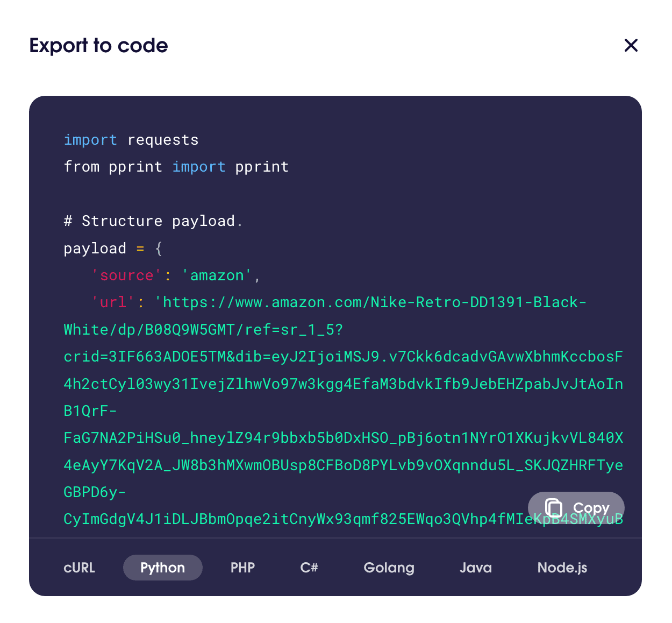Switch to the cURL tab

click(79, 568)
